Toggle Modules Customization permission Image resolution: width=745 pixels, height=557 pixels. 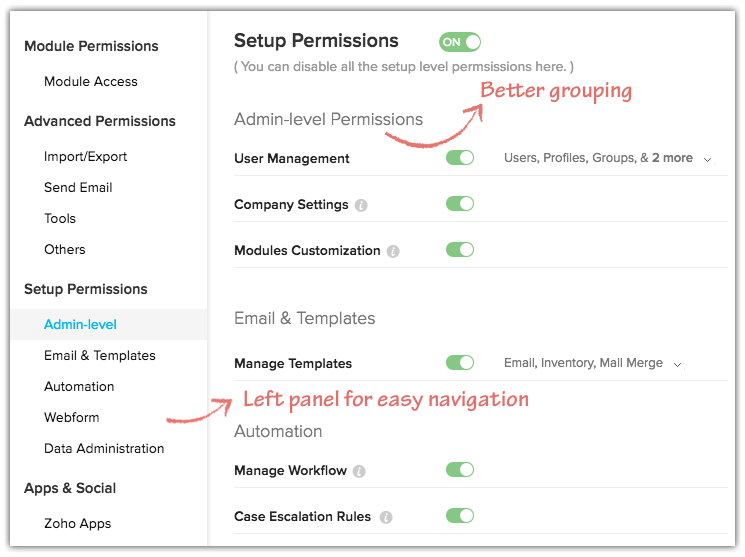460,250
